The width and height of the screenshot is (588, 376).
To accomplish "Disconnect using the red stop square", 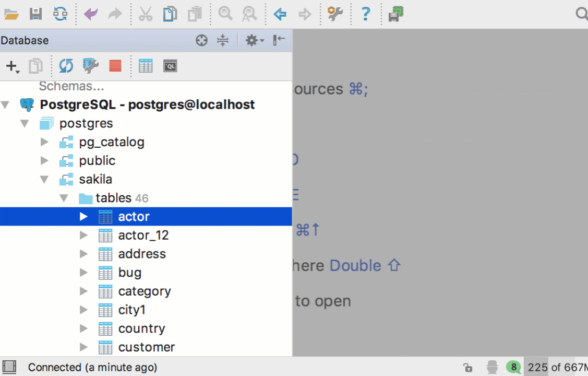I will (115, 66).
